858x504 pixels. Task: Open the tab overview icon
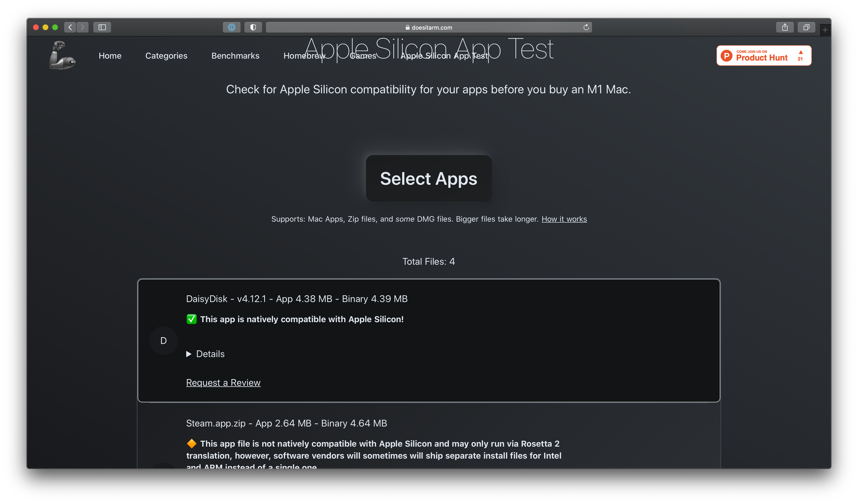pyautogui.click(x=807, y=27)
